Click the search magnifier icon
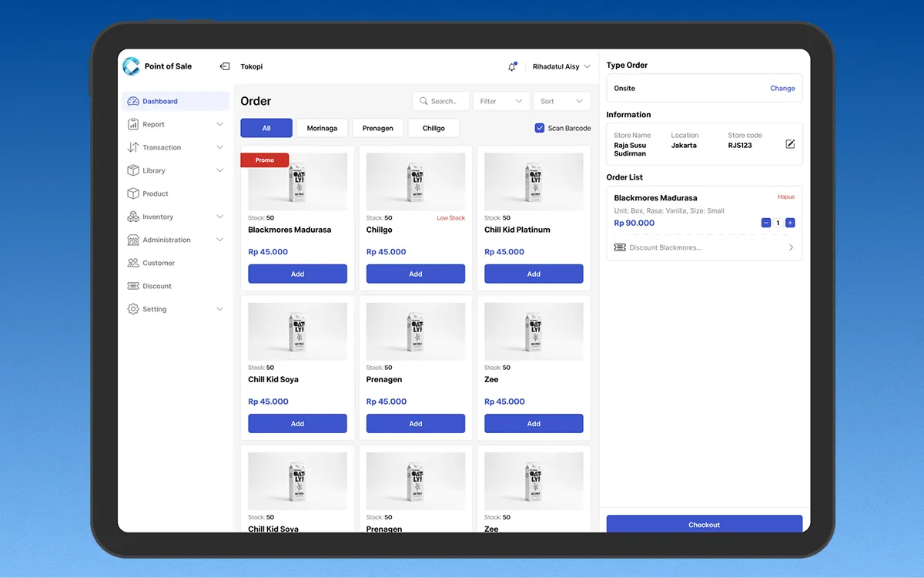 (423, 101)
